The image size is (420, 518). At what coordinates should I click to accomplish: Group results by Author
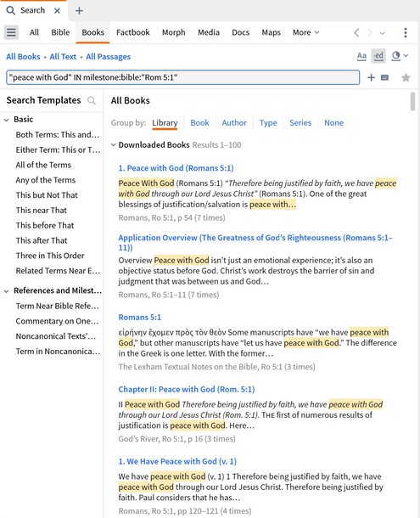[234, 123]
